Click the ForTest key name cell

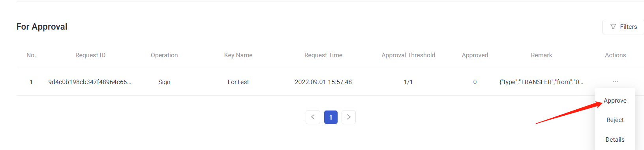coord(238,82)
